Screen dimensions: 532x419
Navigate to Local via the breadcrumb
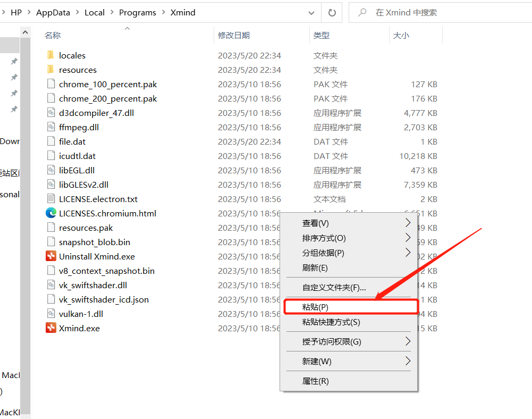pos(95,12)
